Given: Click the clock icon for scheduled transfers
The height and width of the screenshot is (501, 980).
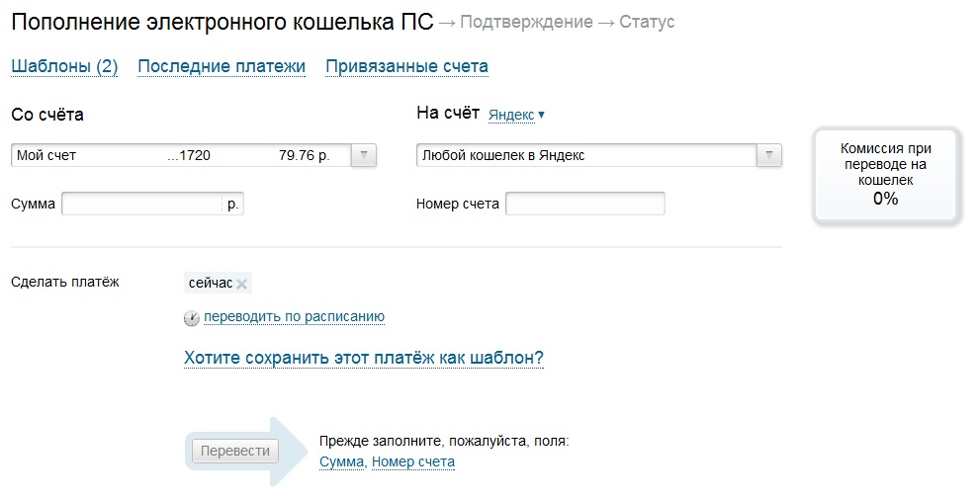Looking at the screenshot, I should coord(191,318).
